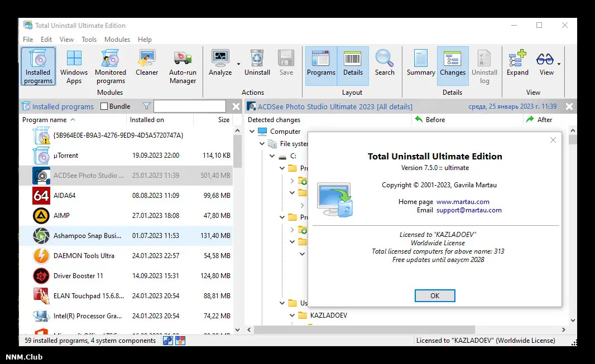Click the changes pane horizontal scrollbar
Image resolution: width=595 pixels, height=364 pixels.
tap(364, 329)
